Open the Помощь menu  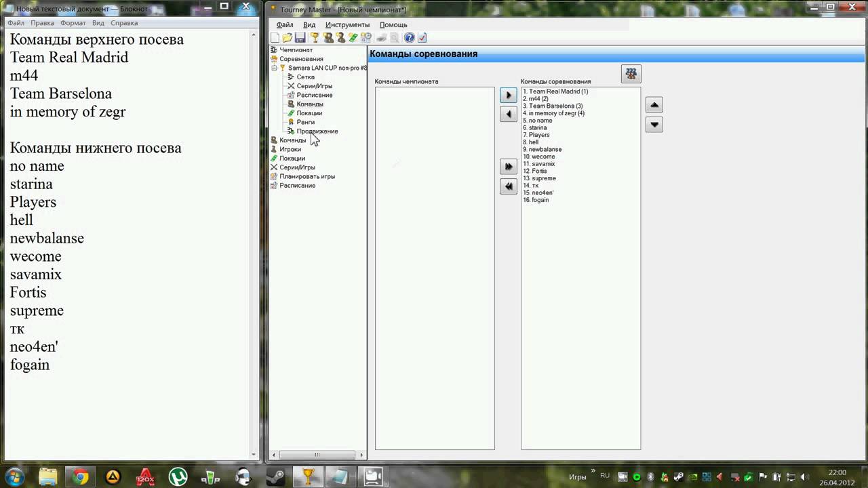pyautogui.click(x=393, y=25)
